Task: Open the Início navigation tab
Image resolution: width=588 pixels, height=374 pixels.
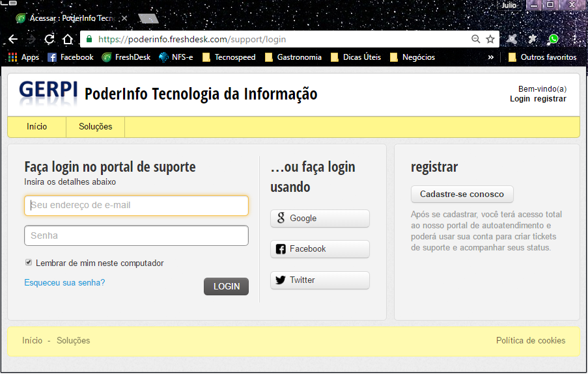Action: [x=36, y=127]
